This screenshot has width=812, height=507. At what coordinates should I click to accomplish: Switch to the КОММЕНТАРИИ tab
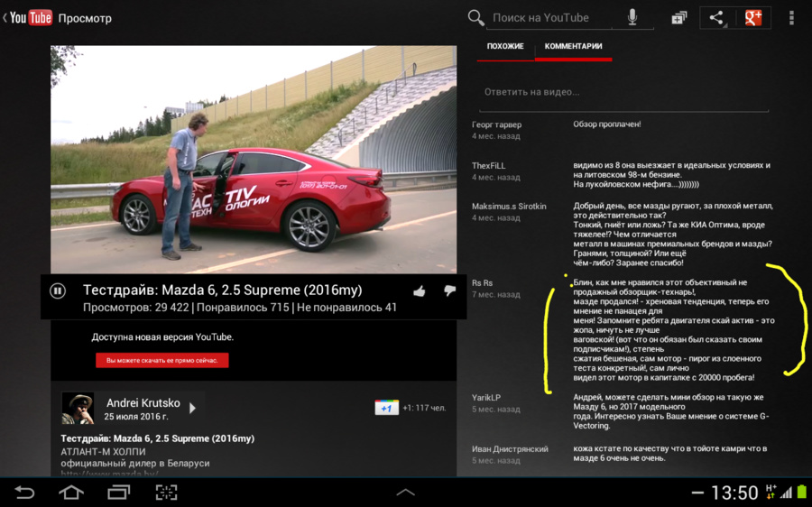573,46
